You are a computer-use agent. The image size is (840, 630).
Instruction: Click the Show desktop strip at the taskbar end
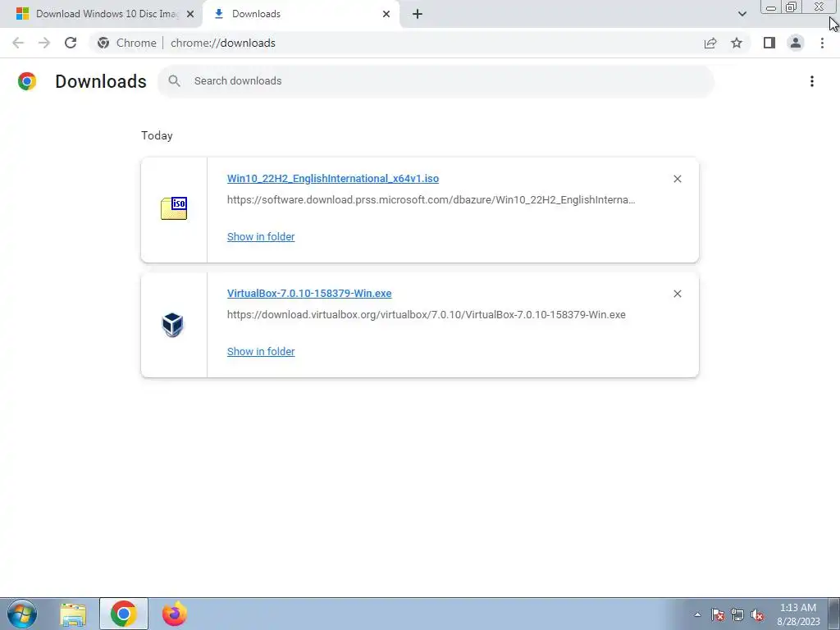point(834,614)
